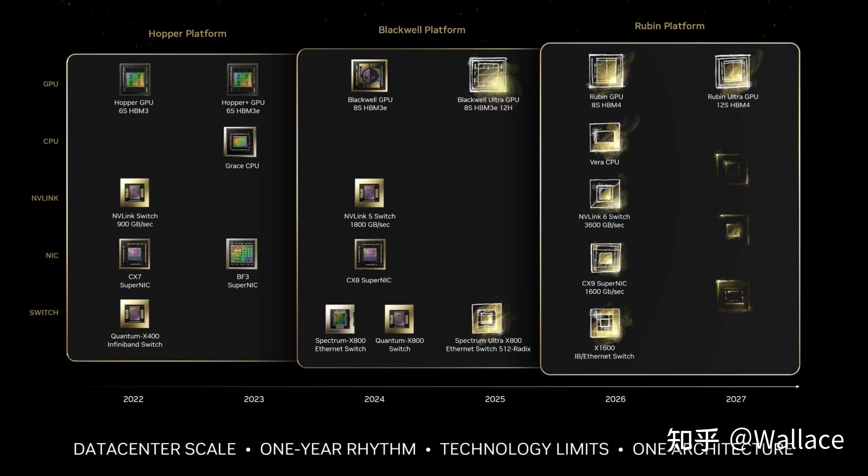Click the Hopper+ GPU chip image
The width and height of the screenshot is (868, 476).
[x=243, y=79]
